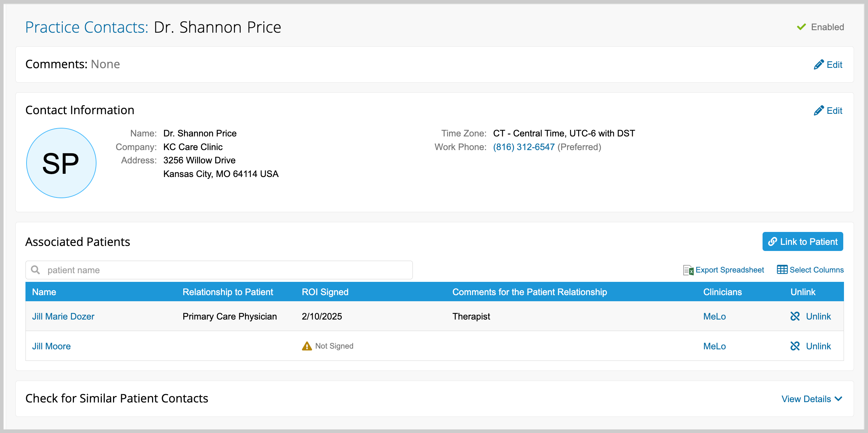
Task: Click the Unlink column header
Action: pyautogui.click(x=803, y=292)
